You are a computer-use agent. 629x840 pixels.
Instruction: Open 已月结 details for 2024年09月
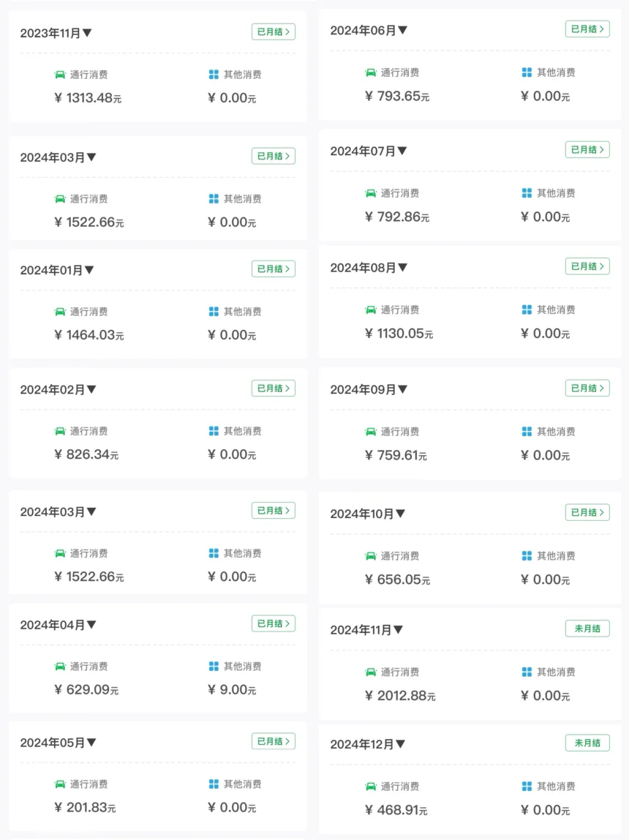point(587,388)
